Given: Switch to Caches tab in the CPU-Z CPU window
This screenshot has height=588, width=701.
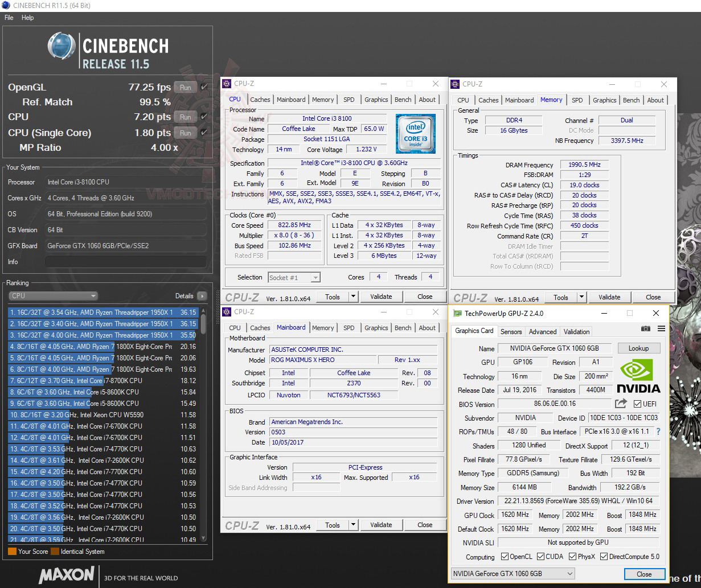Looking at the screenshot, I should [x=260, y=100].
